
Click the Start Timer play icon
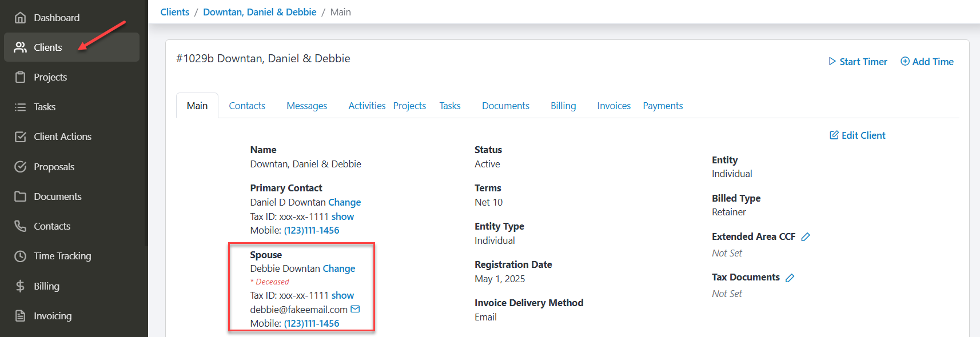832,61
